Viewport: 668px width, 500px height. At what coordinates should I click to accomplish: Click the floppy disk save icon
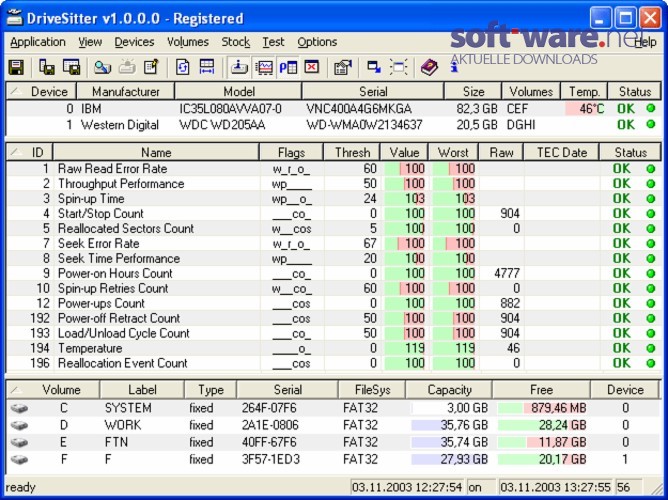point(16,67)
